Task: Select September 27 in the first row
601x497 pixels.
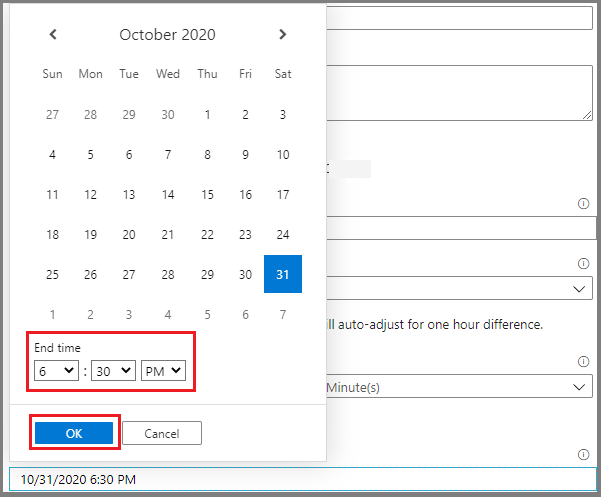Action: tap(53, 115)
